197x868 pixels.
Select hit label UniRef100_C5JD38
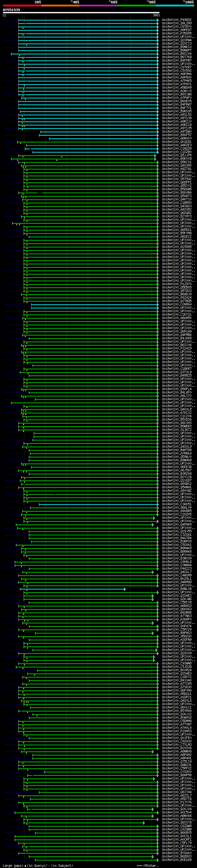tap(177, 667)
